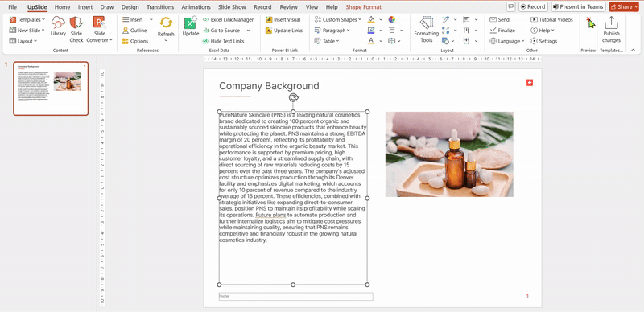Screen dimensions: 644x312
Task: Collapse the ribbon with the chevron
Action: point(633,50)
